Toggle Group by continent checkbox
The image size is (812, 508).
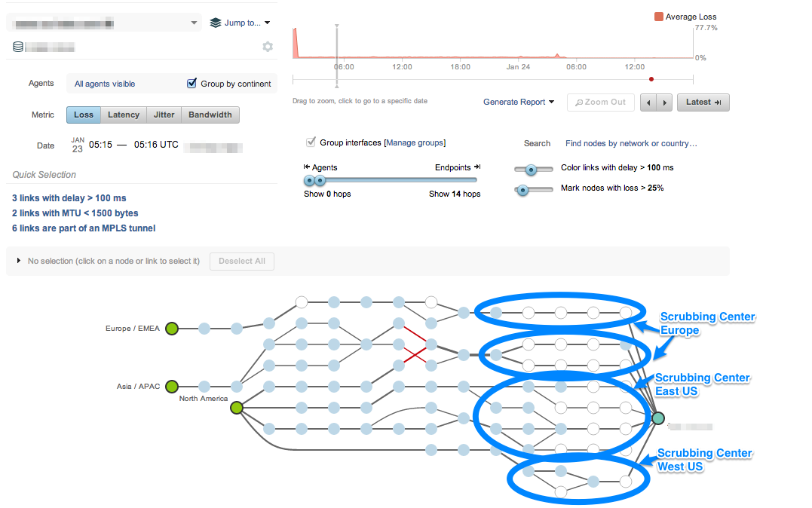192,84
